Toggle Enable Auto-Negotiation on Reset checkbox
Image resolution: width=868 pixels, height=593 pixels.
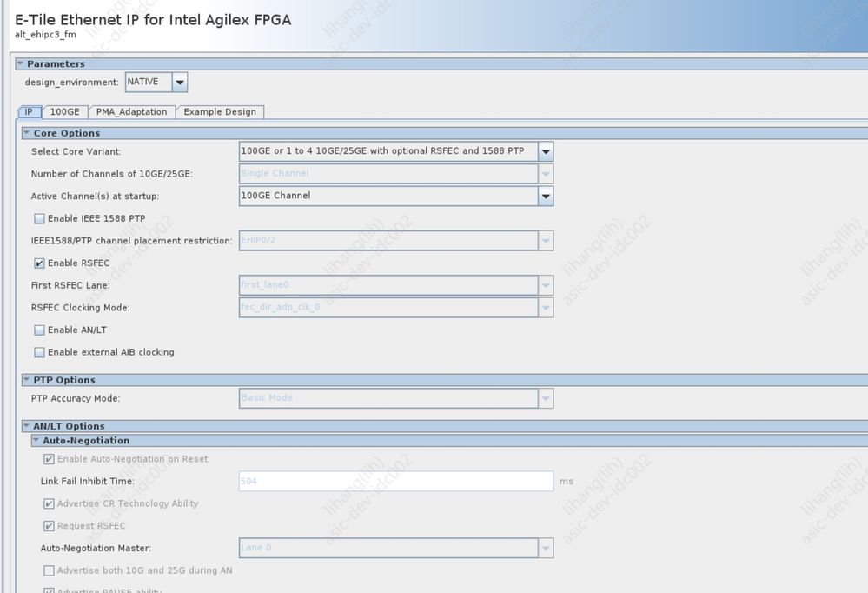coord(49,459)
